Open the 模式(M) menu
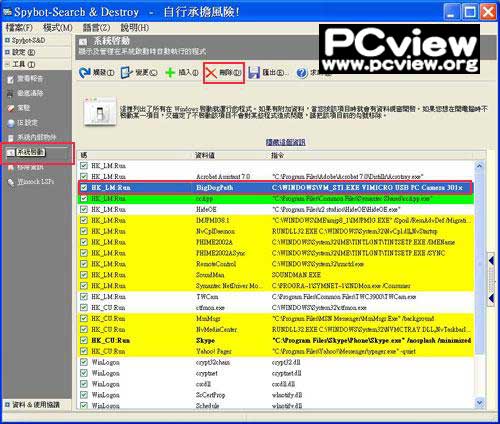 coord(58,28)
